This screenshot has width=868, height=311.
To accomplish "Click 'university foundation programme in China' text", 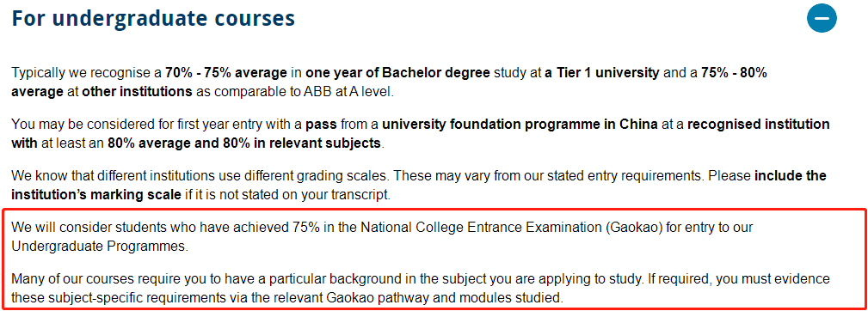I will click(x=520, y=125).
